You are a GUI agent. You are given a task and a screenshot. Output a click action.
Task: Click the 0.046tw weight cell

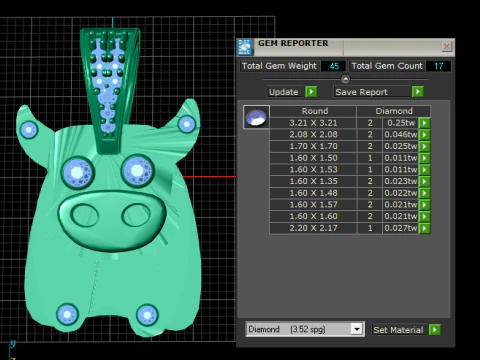(401, 135)
